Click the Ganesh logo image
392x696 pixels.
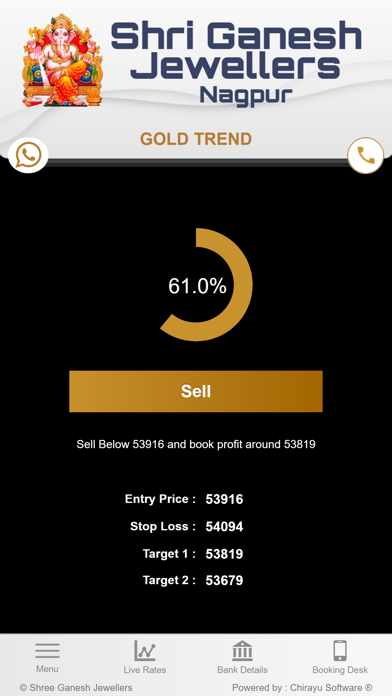62,60
